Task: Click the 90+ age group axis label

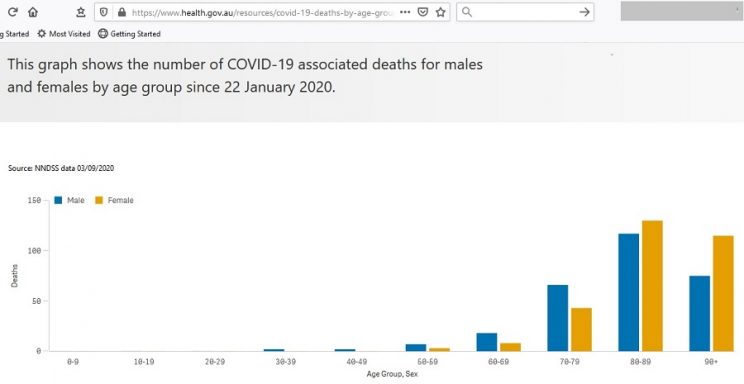Action: pyautogui.click(x=711, y=362)
